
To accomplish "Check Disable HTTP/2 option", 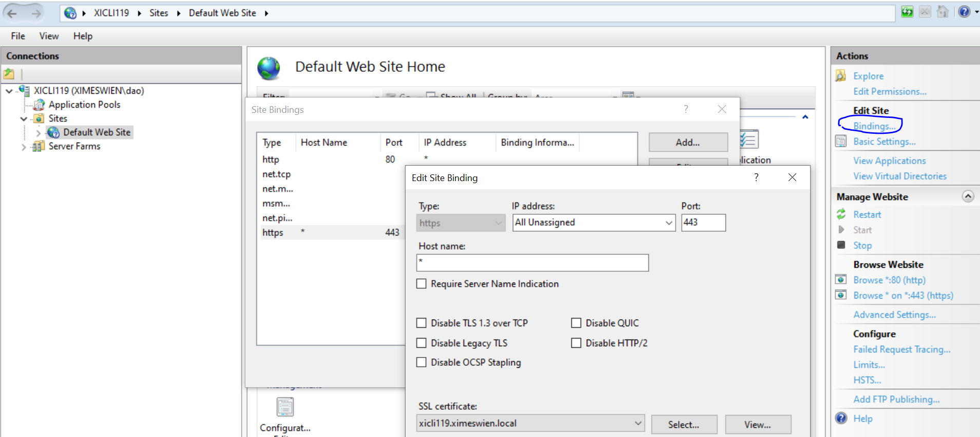I will click(x=577, y=343).
